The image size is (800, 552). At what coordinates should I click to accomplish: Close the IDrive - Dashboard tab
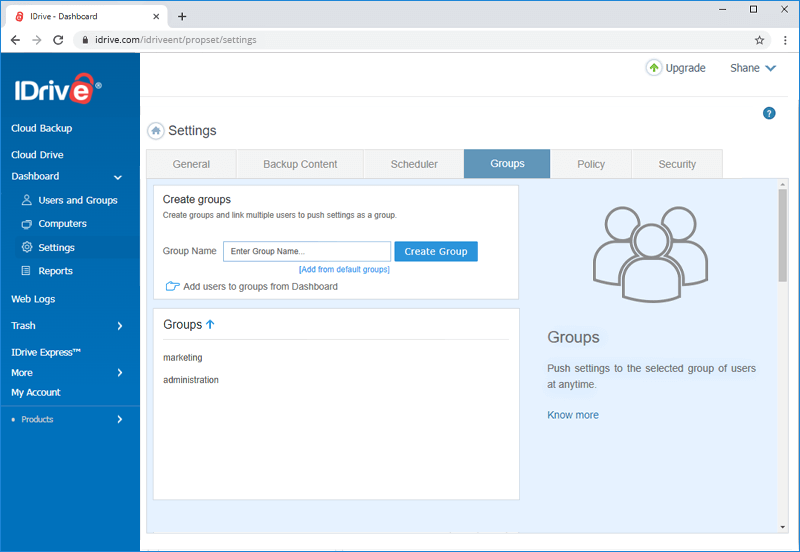tap(156, 16)
